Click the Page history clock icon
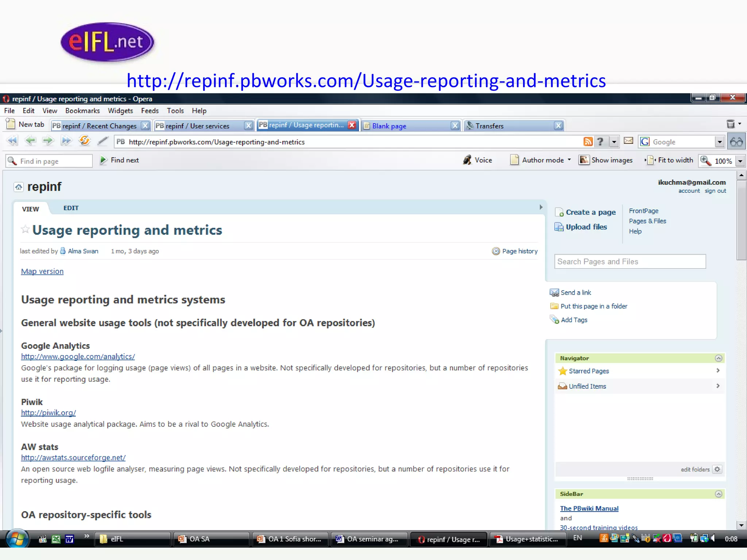This screenshot has height=560, width=747. (x=496, y=251)
